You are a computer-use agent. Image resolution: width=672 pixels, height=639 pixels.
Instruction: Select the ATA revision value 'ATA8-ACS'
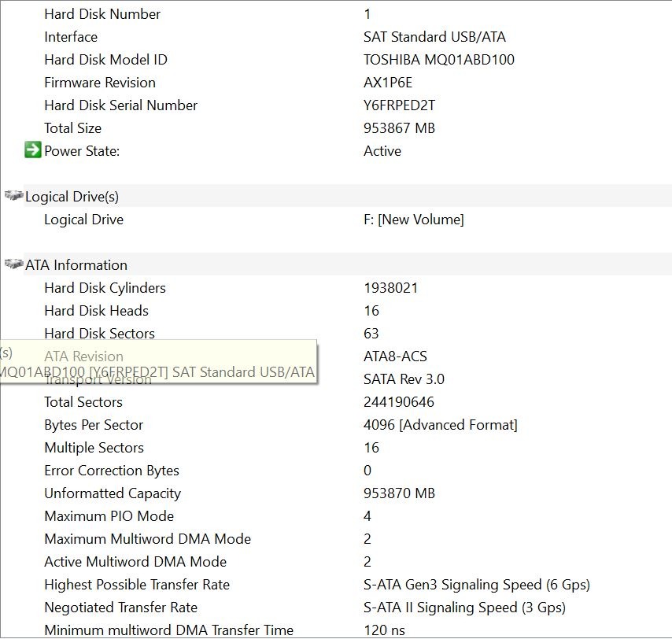pyautogui.click(x=395, y=356)
